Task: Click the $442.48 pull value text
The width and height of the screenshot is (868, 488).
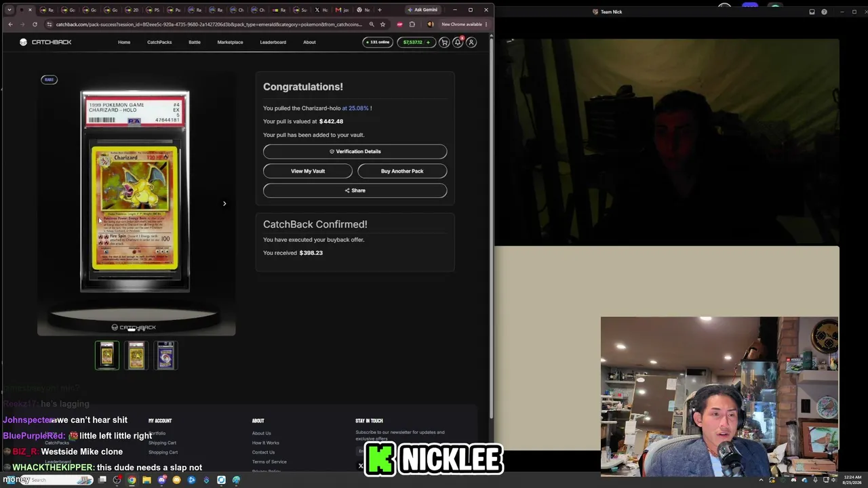Action: (331, 121)
